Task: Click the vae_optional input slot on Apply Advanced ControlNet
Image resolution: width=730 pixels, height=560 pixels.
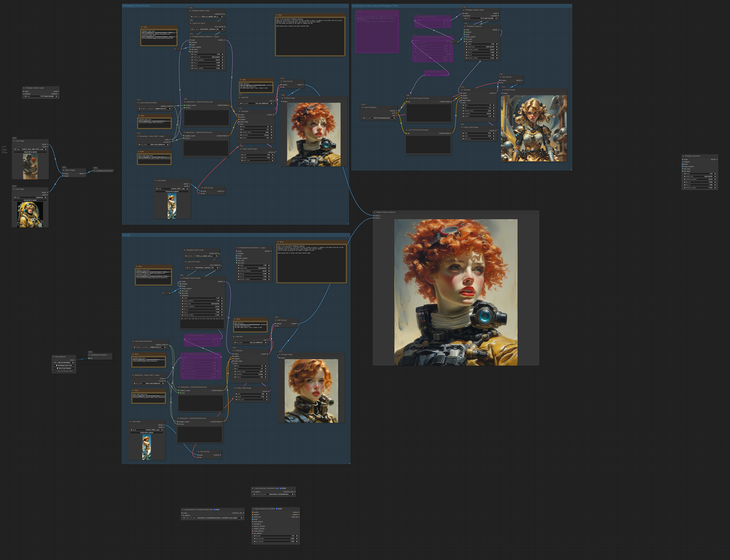Action: (252, 533)
